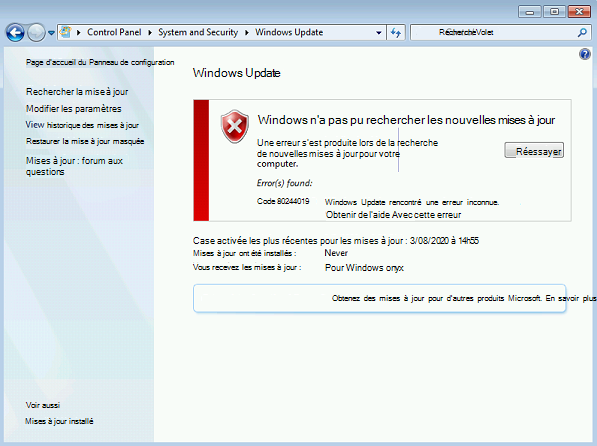Image resolution: width=597 pixels, height=446 pixels.
Task: Click Rechercher la mise à jour link
Action: point(77,92)
